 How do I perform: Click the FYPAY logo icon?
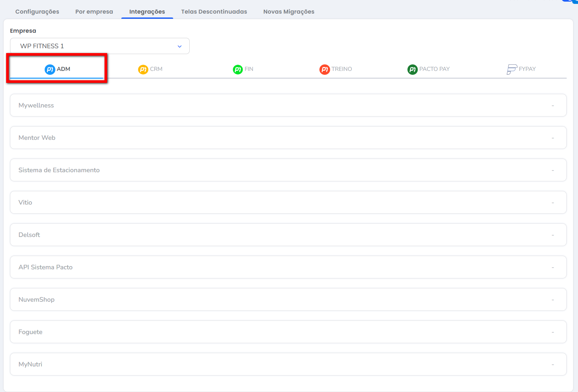click(512, 69)
